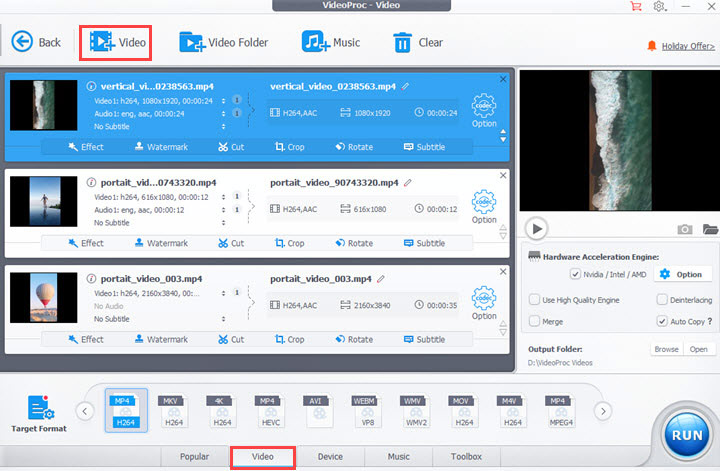
Task: Rename output portait_video_003.mp4 via pencil icon
Action: [x=381, y=279]
